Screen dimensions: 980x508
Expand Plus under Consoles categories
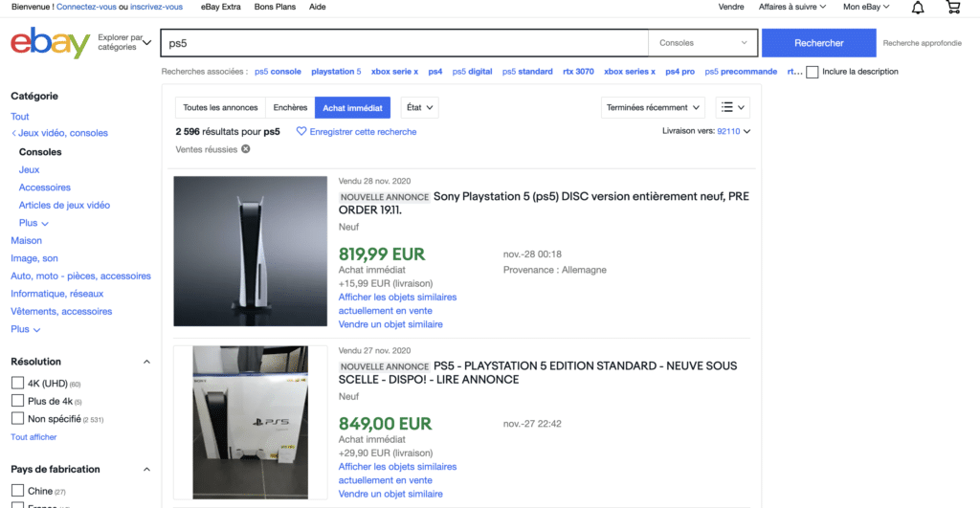click(x=33, y=223)
